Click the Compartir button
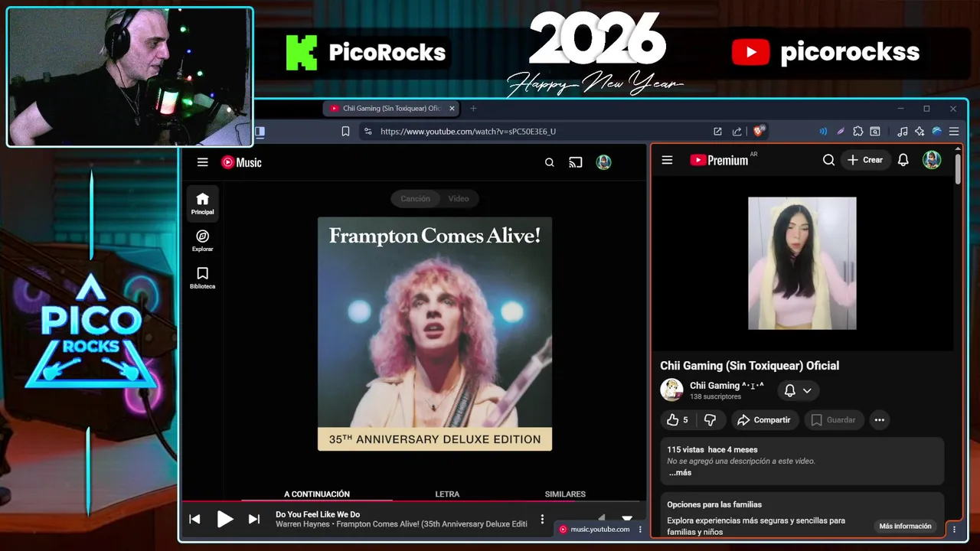This screenshot has height=551, width=980. click(x=763, y=419)
